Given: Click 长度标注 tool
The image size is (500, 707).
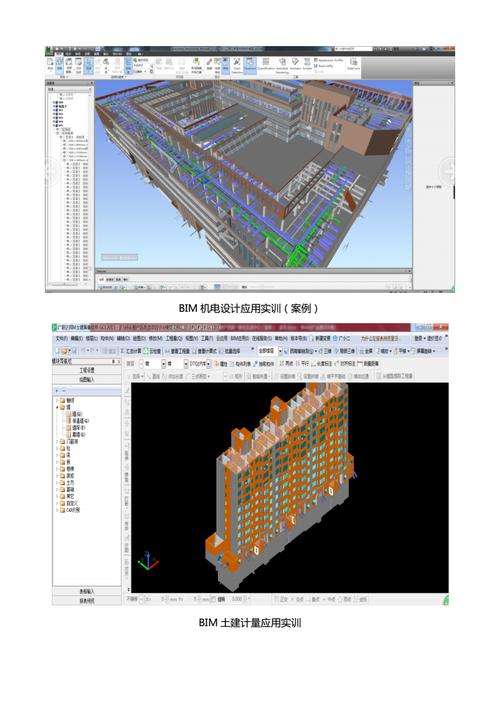Looking at the screenshot, I should [322, 363].
